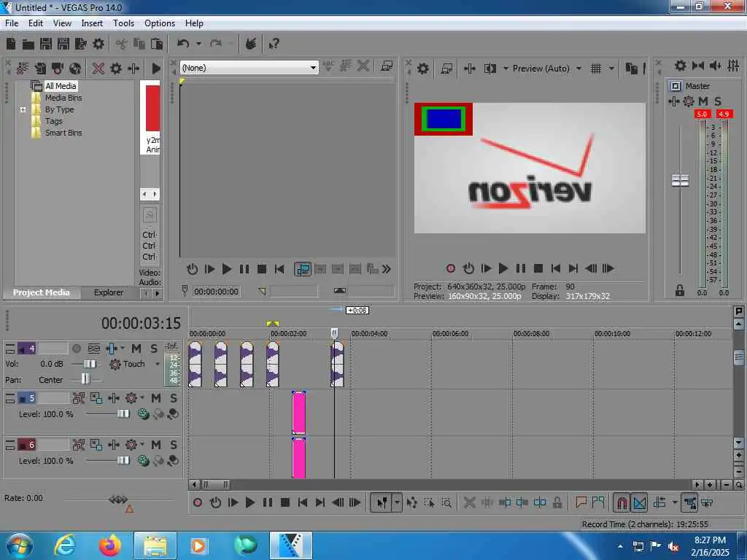Click the Master volume fader
This screenshot has height=560, width=747.
pyautogui.click(x=681, y=181)
